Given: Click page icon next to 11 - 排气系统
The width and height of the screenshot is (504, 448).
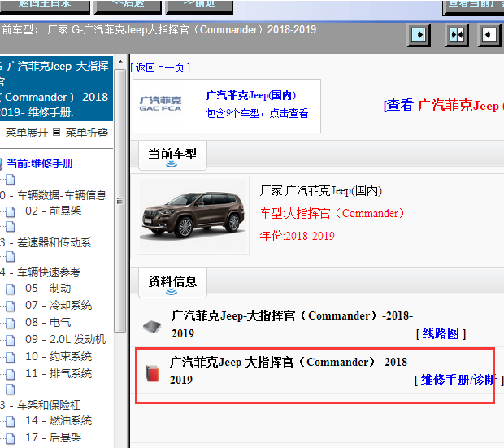Looking at the screenshot, I should [x=11, y=374].
